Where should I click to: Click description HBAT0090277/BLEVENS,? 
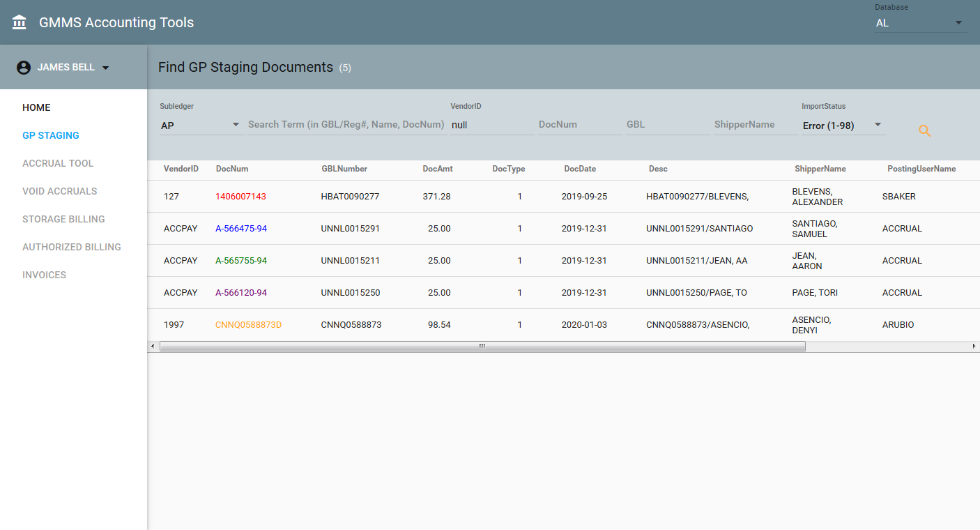tap(698, 197)
